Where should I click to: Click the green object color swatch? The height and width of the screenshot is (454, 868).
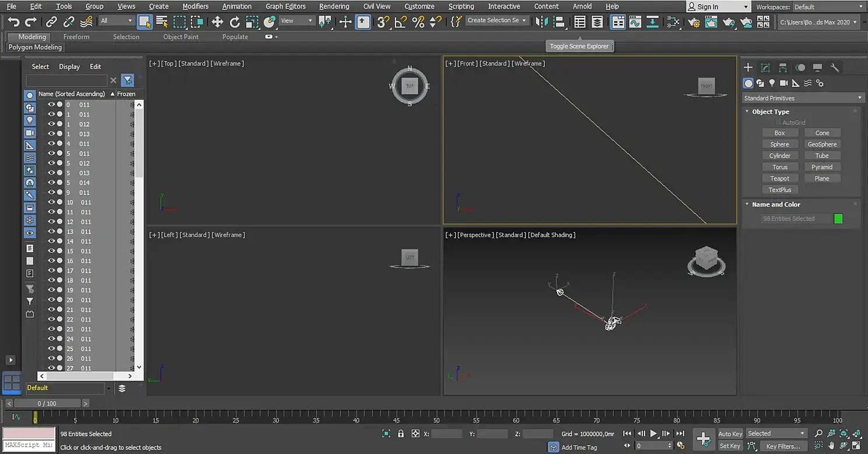pyautogui.click(x=838, y=219)
